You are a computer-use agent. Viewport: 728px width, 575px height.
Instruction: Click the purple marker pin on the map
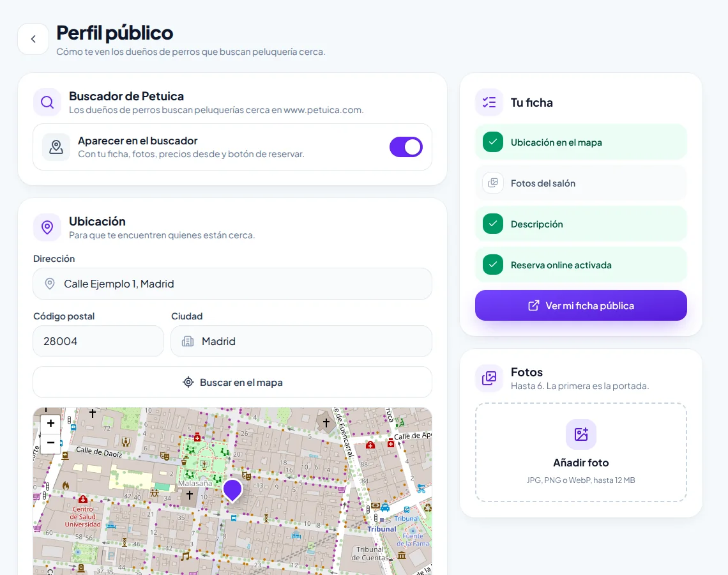[x=232, y=491]
